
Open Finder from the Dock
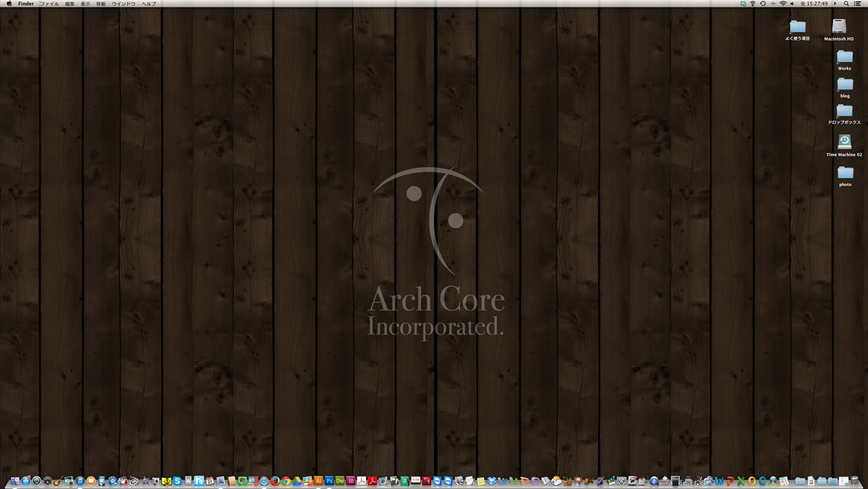(x=15, y=481)
